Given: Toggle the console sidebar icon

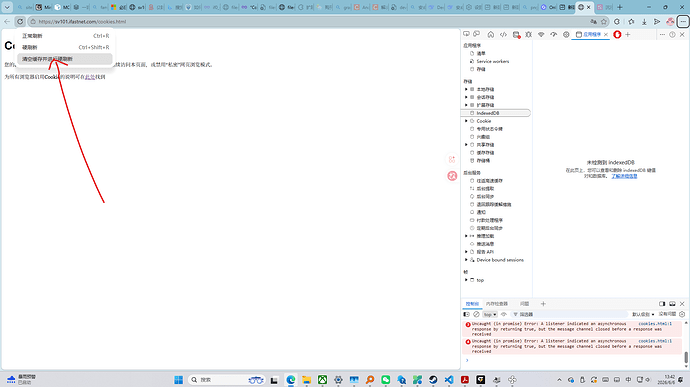Looking at the screenshot, I should [466, 314].
